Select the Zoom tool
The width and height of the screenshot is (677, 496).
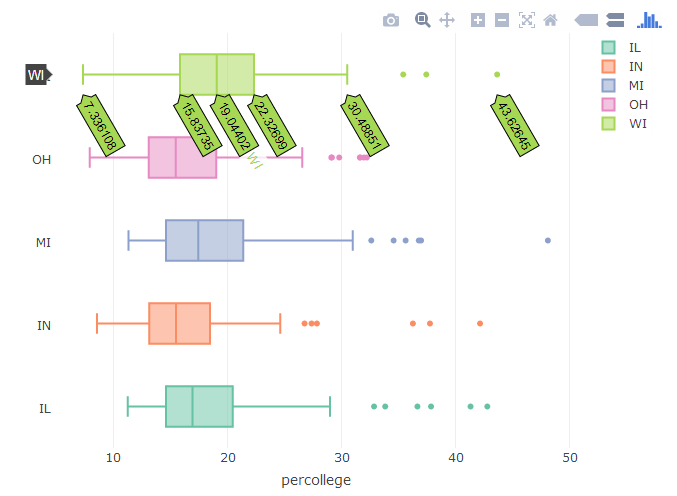[x=422, y=20]
